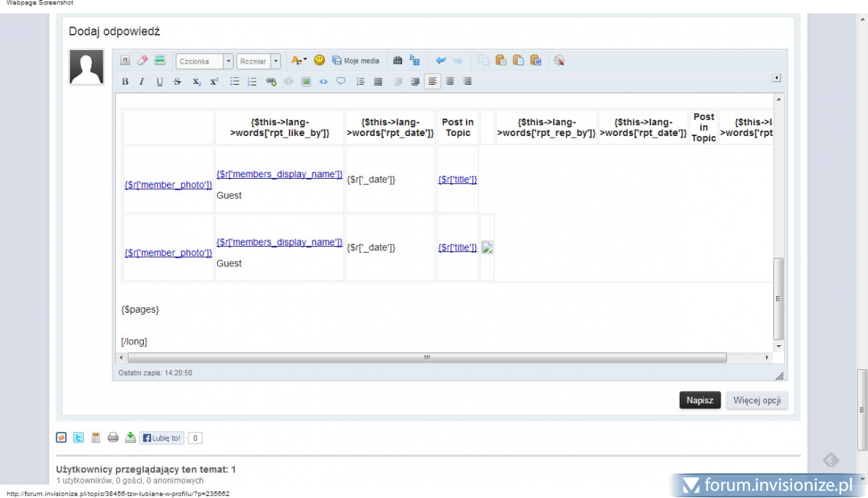Click the Więcej opcji button
The width and height of the screenshot is (868, 498).
click(757, 400)
